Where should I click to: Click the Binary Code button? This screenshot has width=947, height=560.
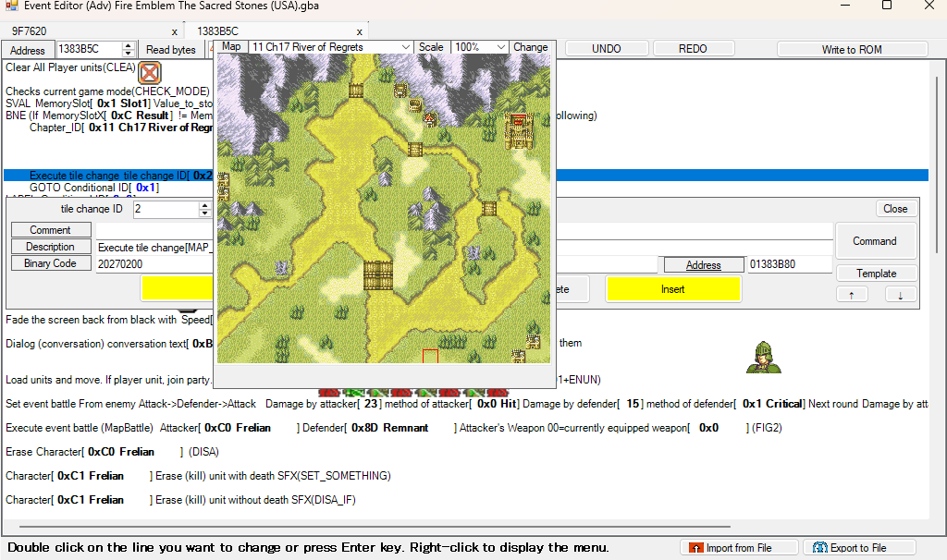[51, 263]
